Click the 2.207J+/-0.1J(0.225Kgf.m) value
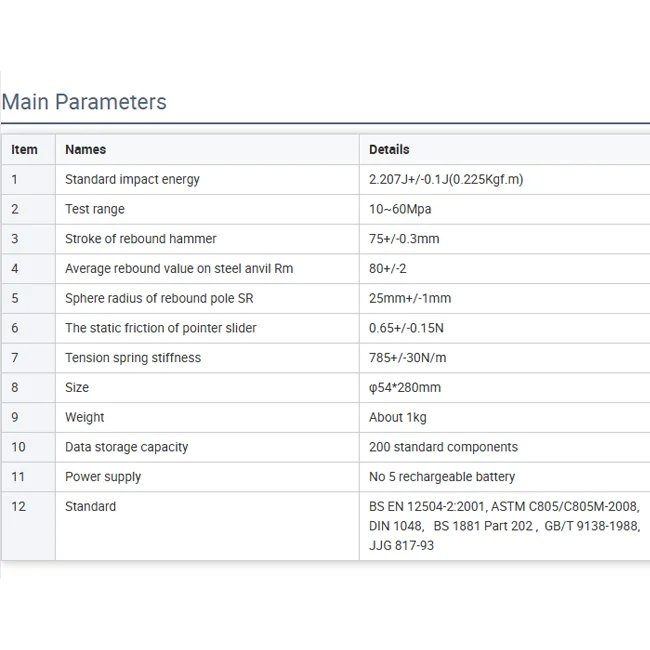650x650 pixels. (446, 180)
